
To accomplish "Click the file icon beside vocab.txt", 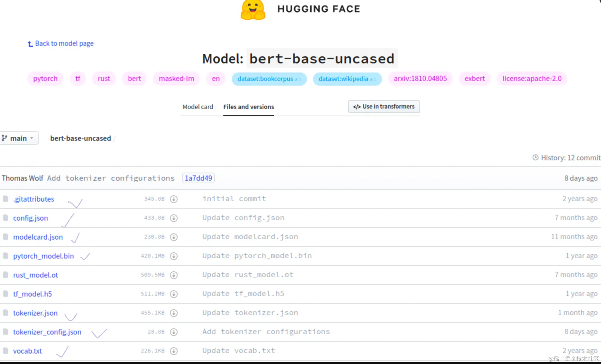I will pyautogui.click(x=5, y=351).
